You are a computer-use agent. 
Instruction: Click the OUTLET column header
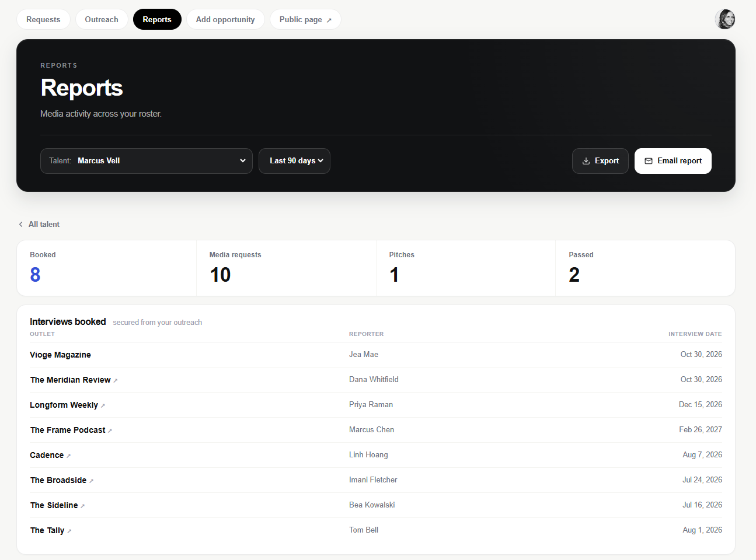[42, 334]
